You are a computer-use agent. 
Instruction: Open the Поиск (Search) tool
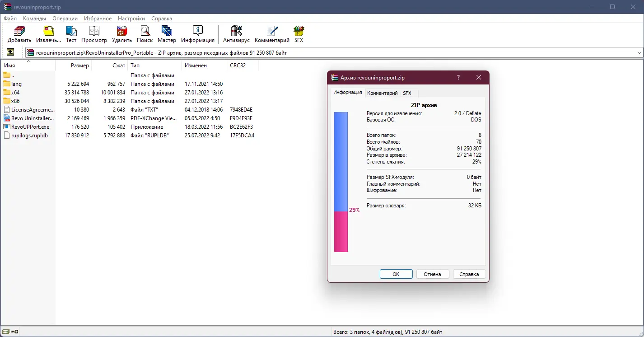click(145, 34)
